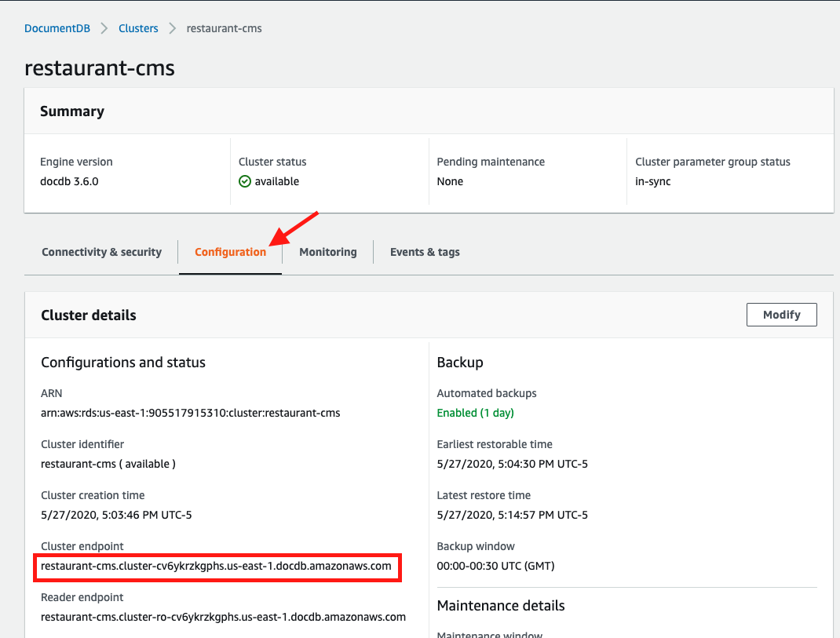
Task: Select the Configuration tab
Action: [x=230, y=252]
